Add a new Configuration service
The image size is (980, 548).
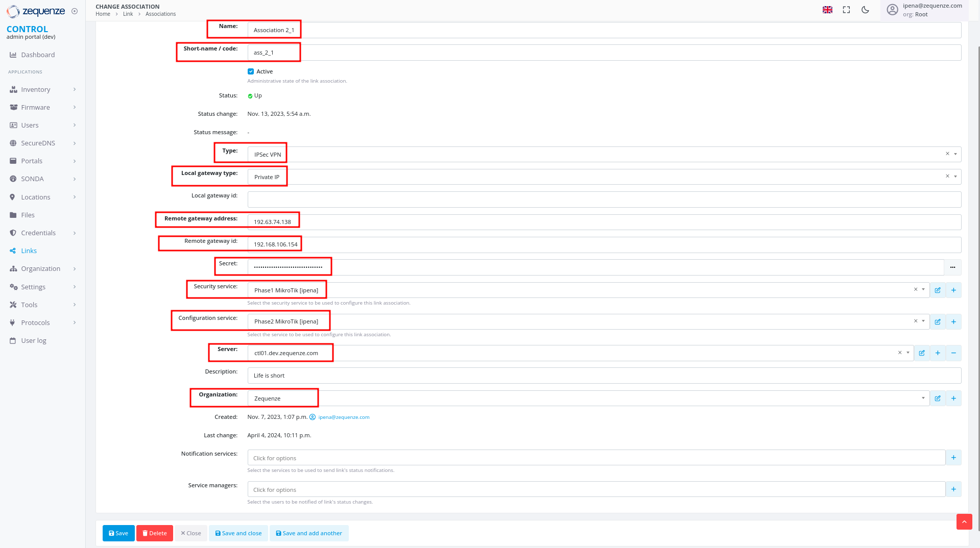point(953,322)
